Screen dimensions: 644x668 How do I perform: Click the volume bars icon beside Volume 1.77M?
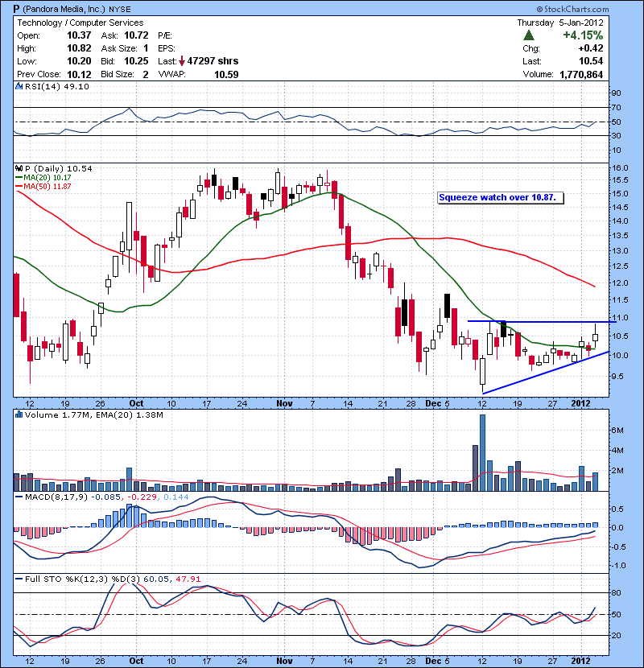coord(19,414)
